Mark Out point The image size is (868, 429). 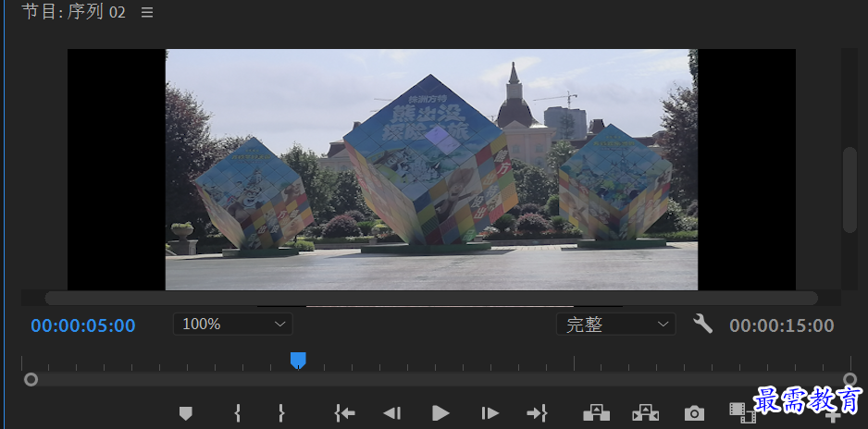pos(281,413)
